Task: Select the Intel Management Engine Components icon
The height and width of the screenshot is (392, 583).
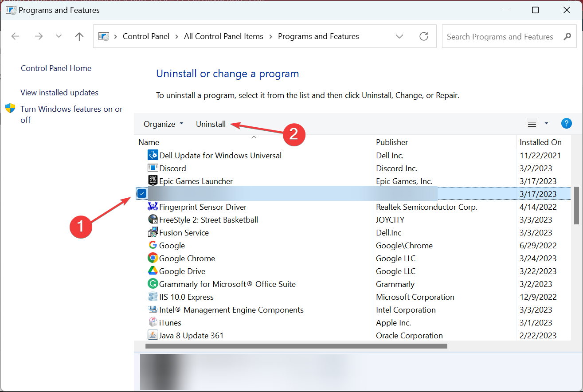Action: click(x=153, y=310)
